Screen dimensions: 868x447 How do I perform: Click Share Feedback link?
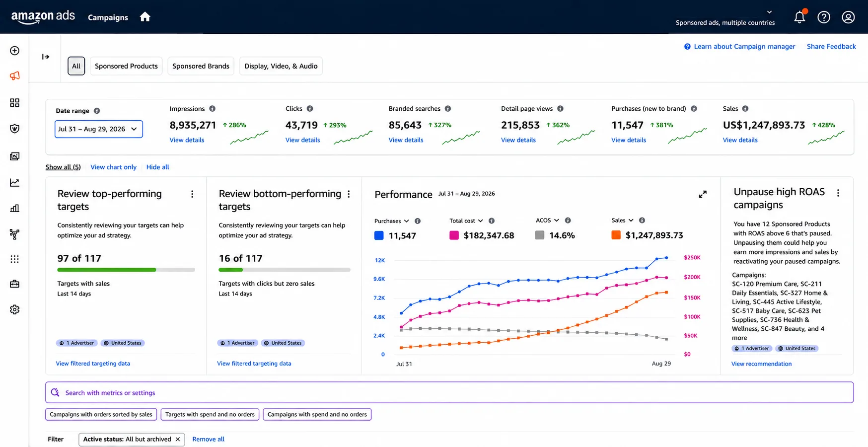831,47
